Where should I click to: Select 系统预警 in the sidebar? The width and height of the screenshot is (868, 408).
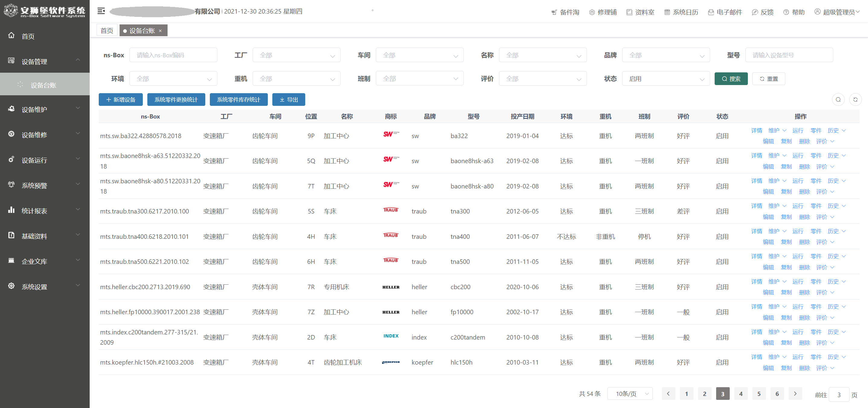coord(35,185)
